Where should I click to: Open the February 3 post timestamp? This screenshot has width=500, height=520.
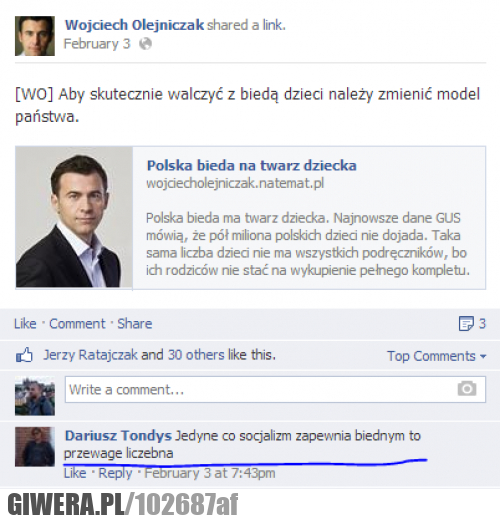click(97, 44)
